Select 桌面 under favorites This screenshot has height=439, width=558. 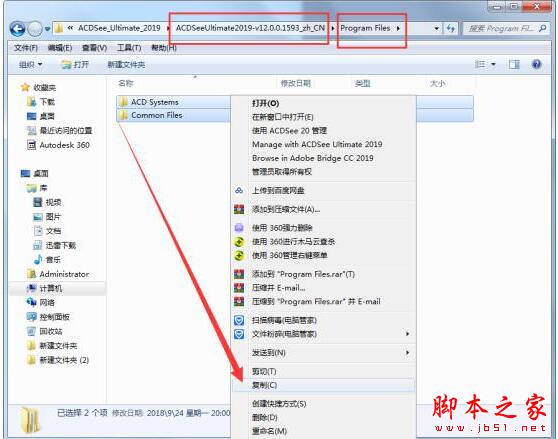(41, 116)
